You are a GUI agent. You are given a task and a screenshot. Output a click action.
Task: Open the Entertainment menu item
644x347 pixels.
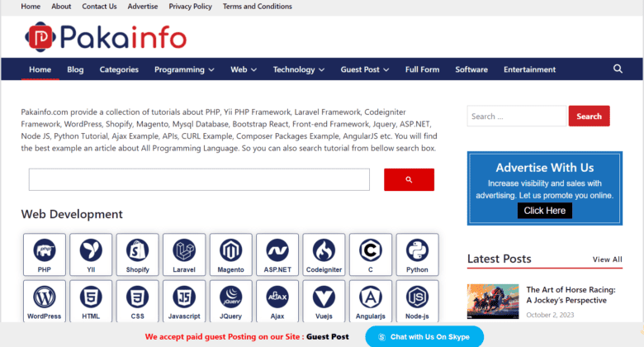point(530,69)
